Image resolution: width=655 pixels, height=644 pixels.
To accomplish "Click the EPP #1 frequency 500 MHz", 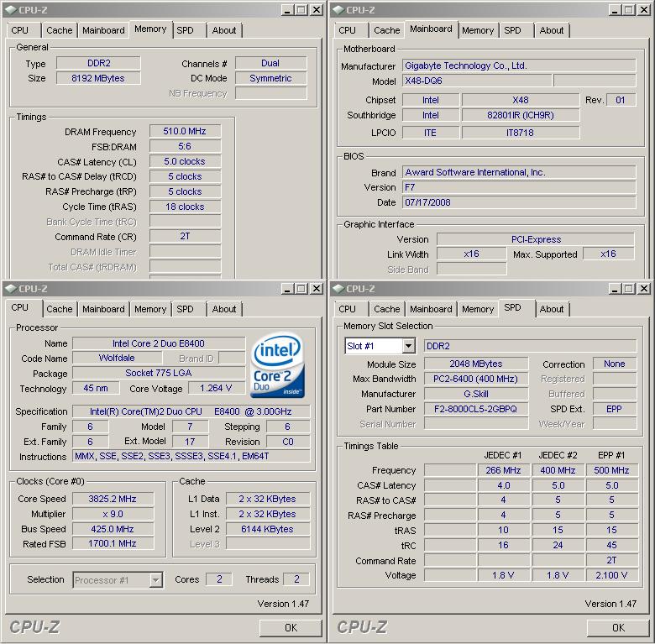I will coord(612,470).
